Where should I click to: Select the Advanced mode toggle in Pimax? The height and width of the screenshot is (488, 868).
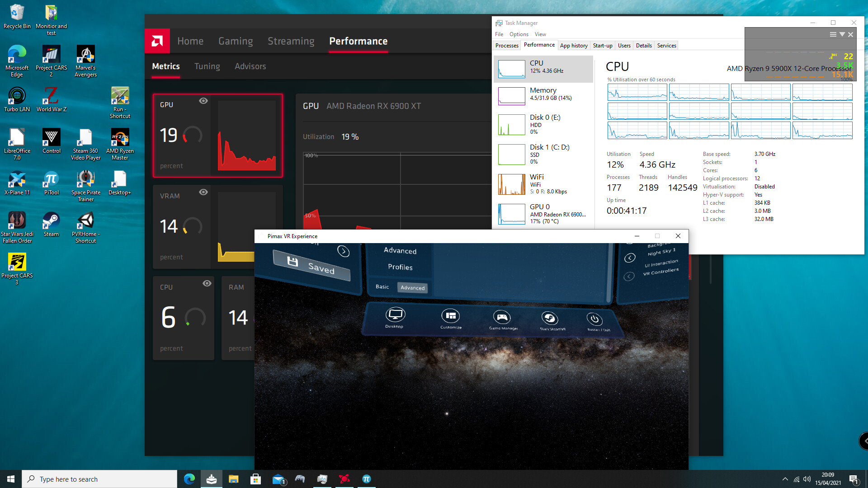[412, 288]
